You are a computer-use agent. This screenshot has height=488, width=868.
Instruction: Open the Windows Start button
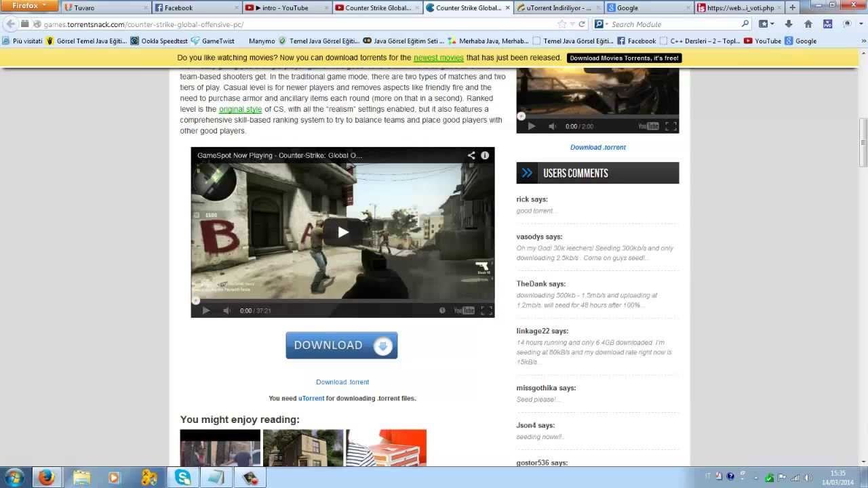tap(14, 477)
